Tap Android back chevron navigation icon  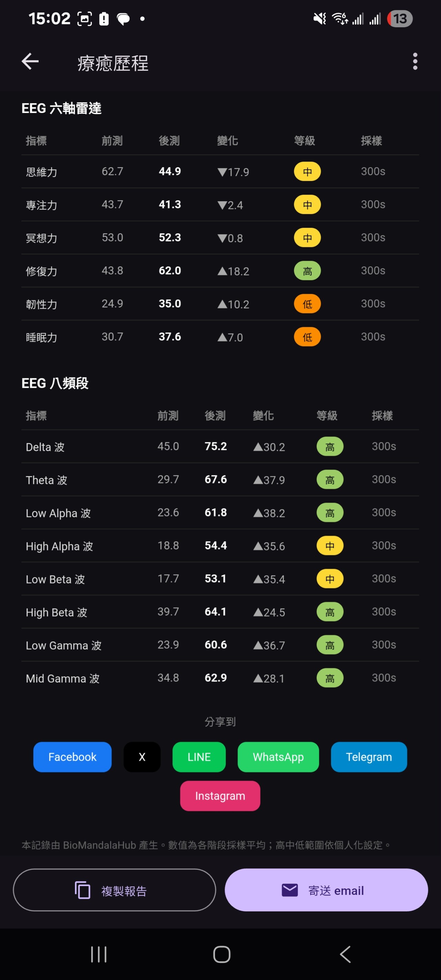(x=345, y=954)
